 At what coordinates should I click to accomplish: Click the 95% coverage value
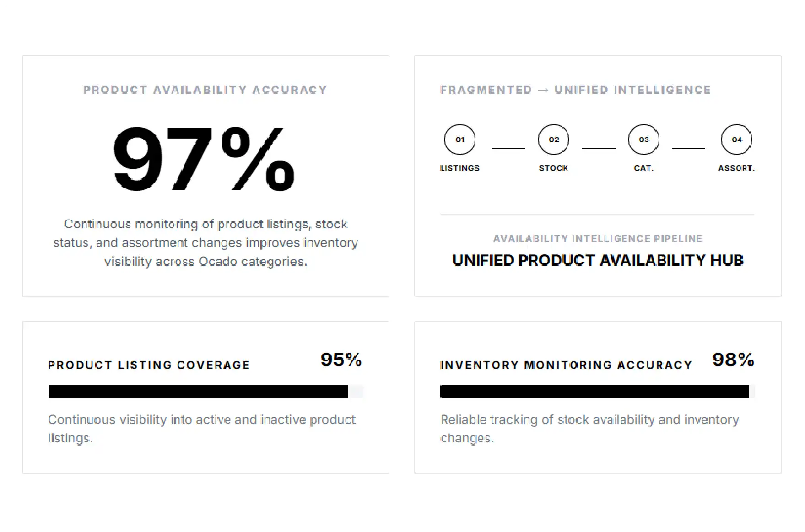click(341, 360)
